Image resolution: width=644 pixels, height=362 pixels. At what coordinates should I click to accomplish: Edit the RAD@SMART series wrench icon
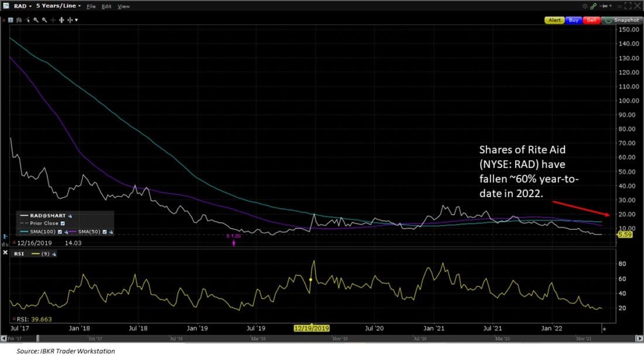click(x=70, y=216)
